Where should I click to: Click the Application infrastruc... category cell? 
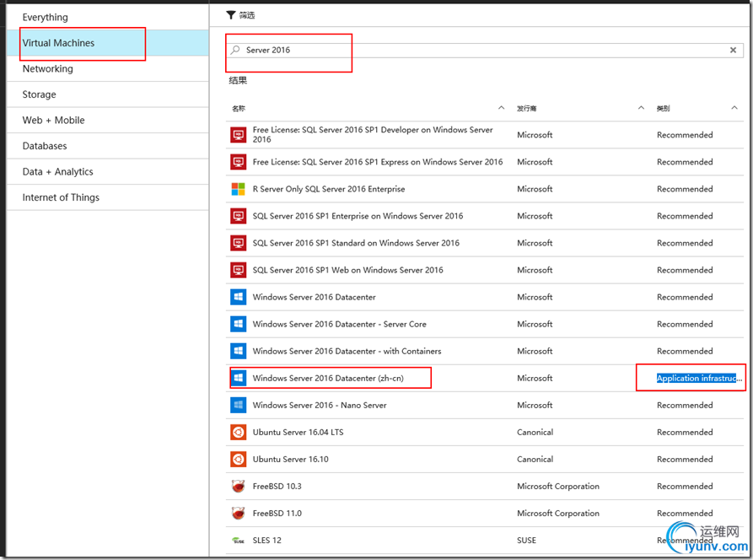[x=699, y=378]
